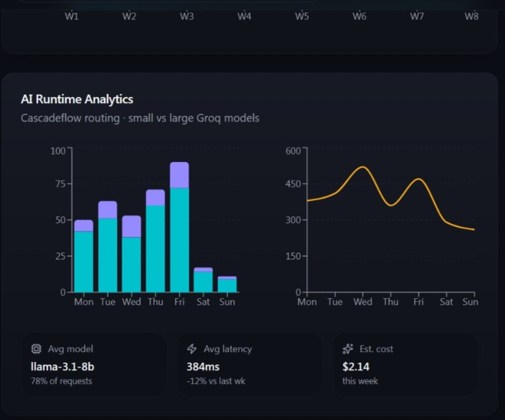Click the '75' bar chart axis value
Viewport: 505px width, 420px height.
click(61, 184)
